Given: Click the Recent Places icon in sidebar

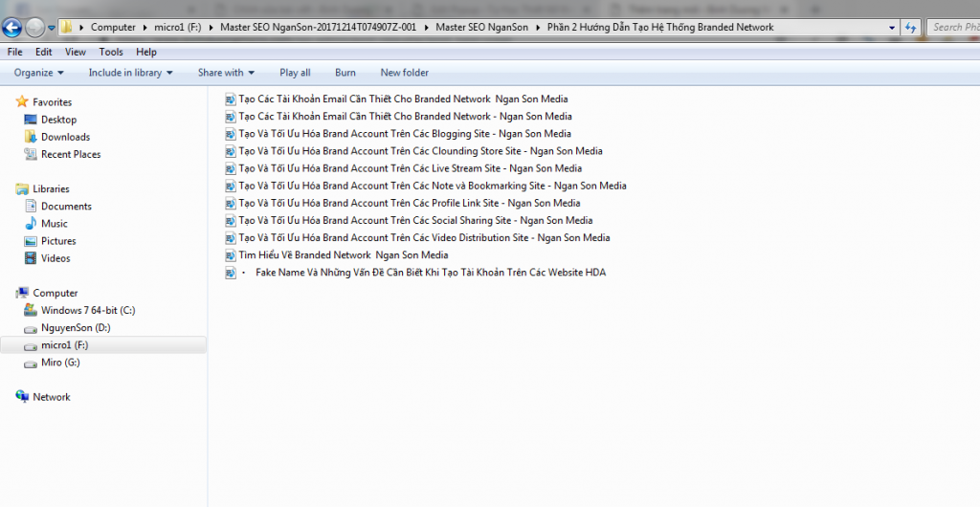Looking at the screenshot, I should coord(30,154).
